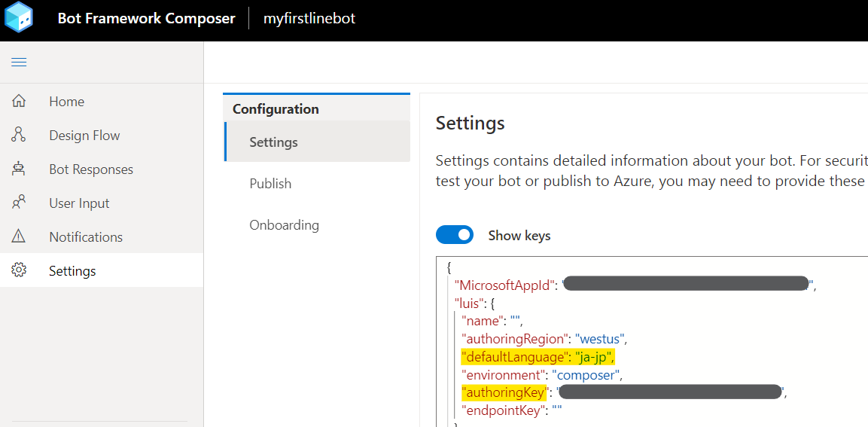Select Settings in the Configuration panel
868x427 pixels.
click(273, 142)
